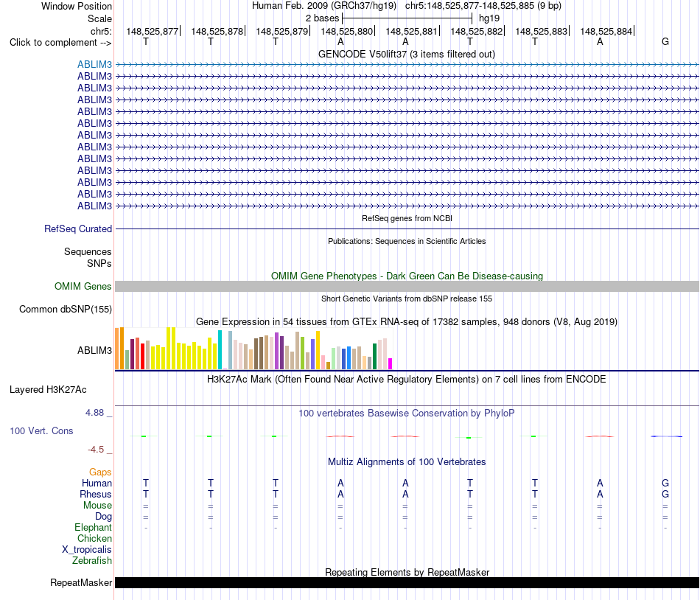Click position label 148,525,882 in the ruler
Viewport: 700px width, 600px height.
pos(476,31)
